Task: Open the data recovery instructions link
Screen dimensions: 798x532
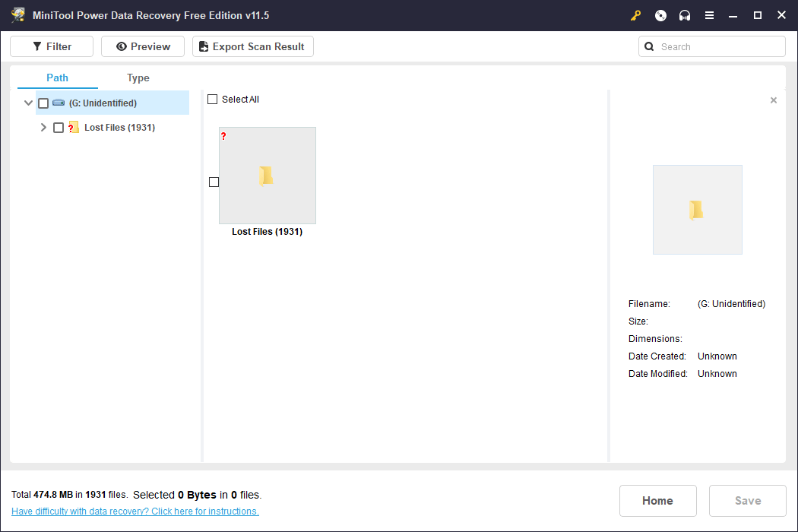Action: point(135,511)
